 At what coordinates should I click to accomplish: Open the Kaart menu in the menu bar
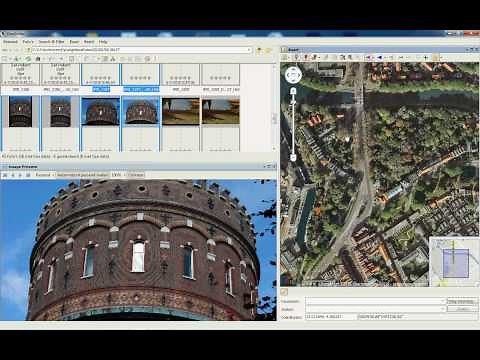coord(74,42)
